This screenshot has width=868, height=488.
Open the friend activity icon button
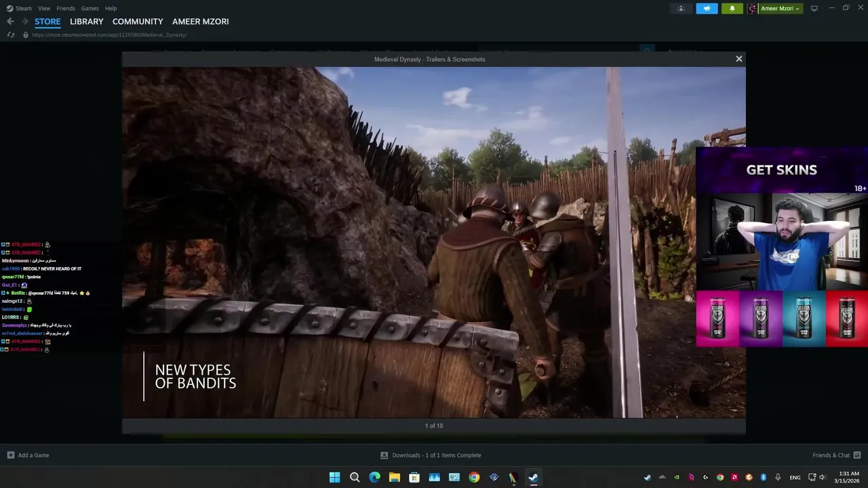[681, 8]
